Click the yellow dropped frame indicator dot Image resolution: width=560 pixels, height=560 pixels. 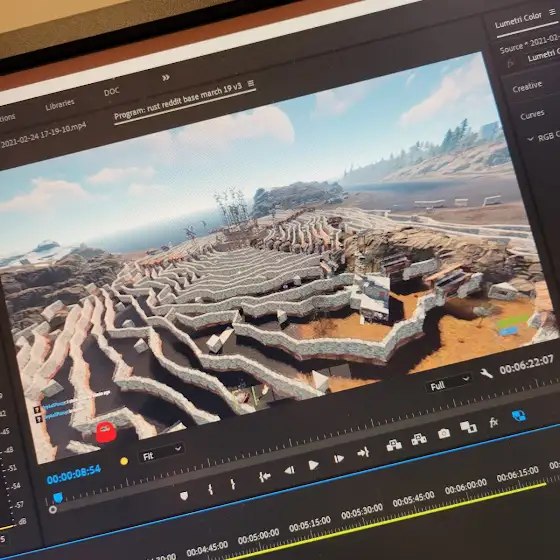tap(124, 461)
